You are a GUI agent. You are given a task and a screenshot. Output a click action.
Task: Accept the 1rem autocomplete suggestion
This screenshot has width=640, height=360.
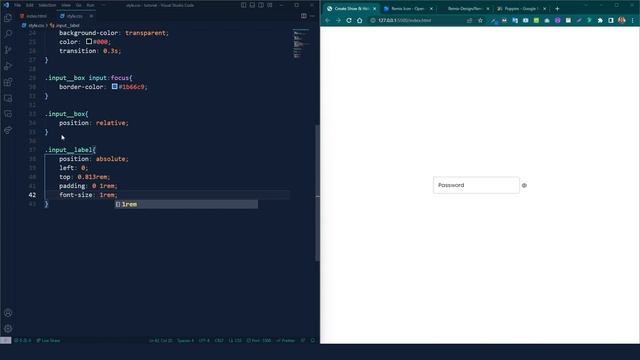pyautogui.click(x=186, y=204)
